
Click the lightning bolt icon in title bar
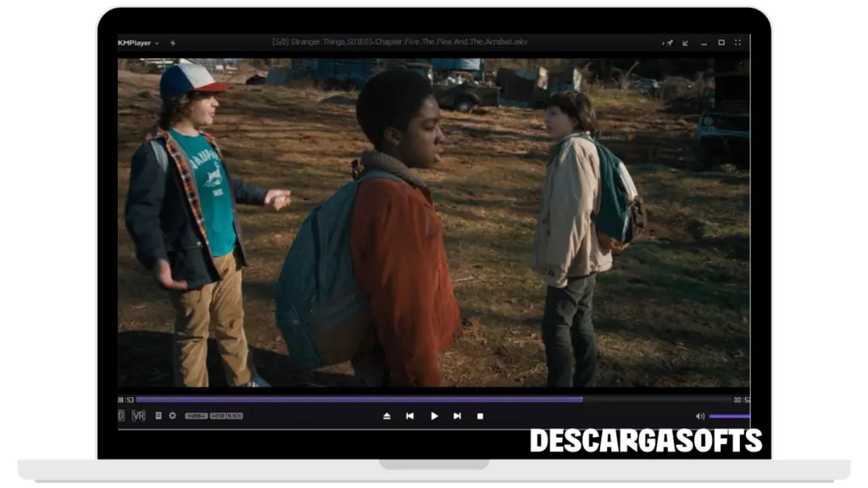click(173, 42)
